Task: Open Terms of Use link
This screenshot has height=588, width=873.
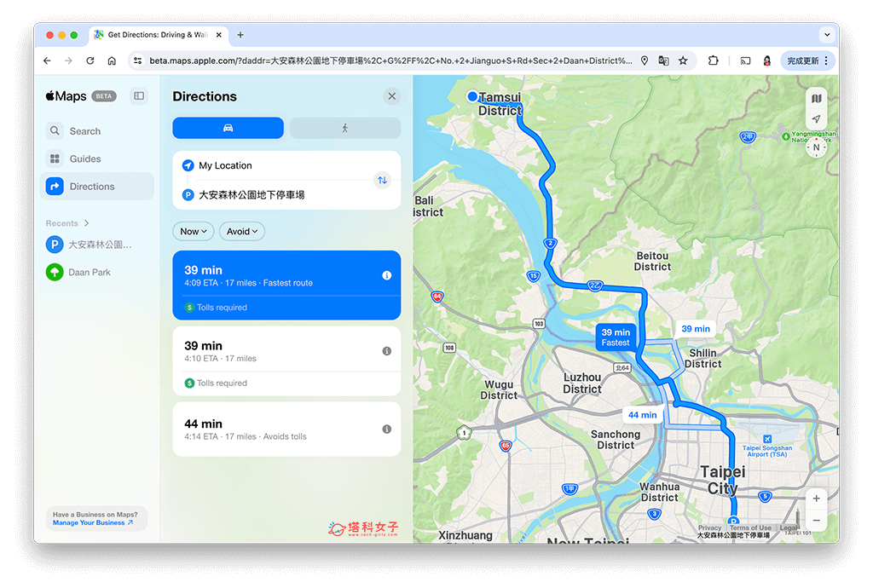Action: (x=750, y=527)
